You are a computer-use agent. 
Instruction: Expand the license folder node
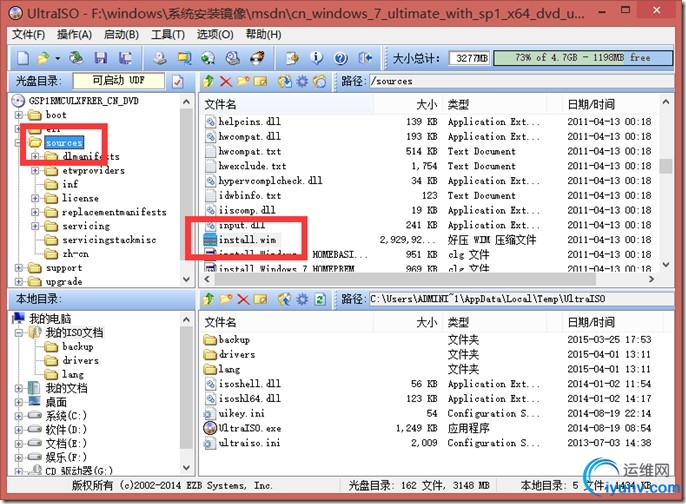click(x=35, y=198)
